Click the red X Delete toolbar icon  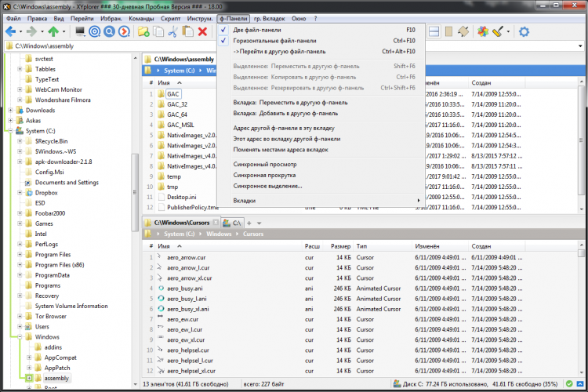coord(202,32)
